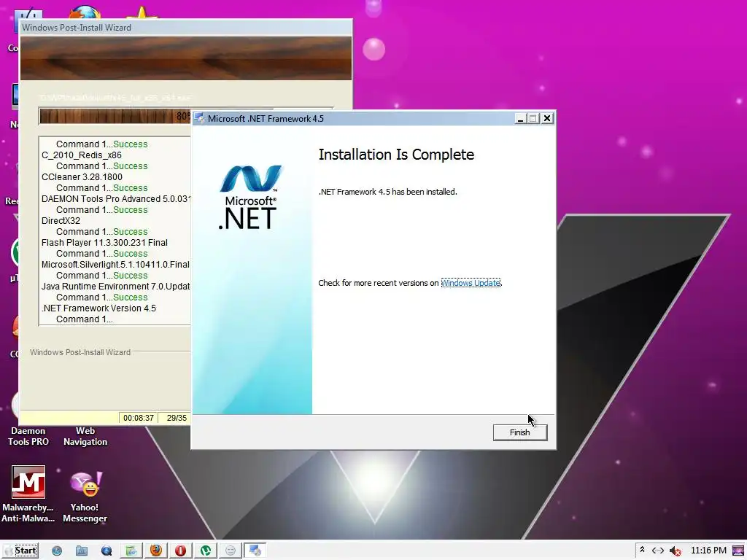Click the Safari-style compass quick launch icon
Viewport: 747px width, 560px height.
(x=57, y=551)
